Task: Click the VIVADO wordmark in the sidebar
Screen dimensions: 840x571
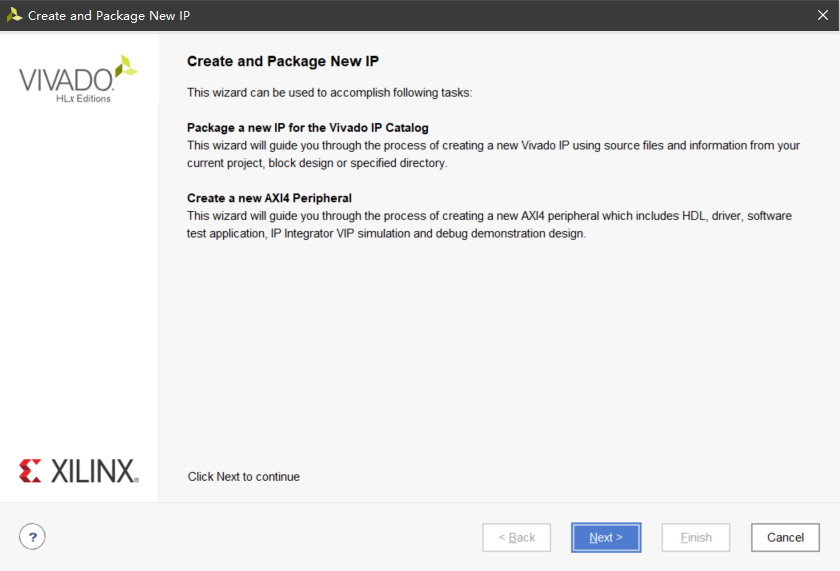Action: (x=66, y=80)
